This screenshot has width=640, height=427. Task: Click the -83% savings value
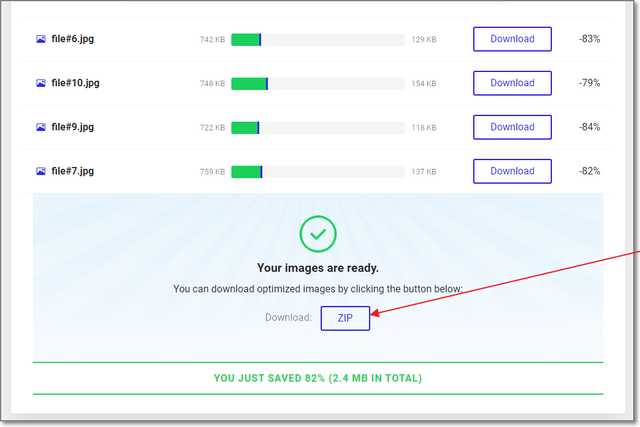click(x=588, y=39)
